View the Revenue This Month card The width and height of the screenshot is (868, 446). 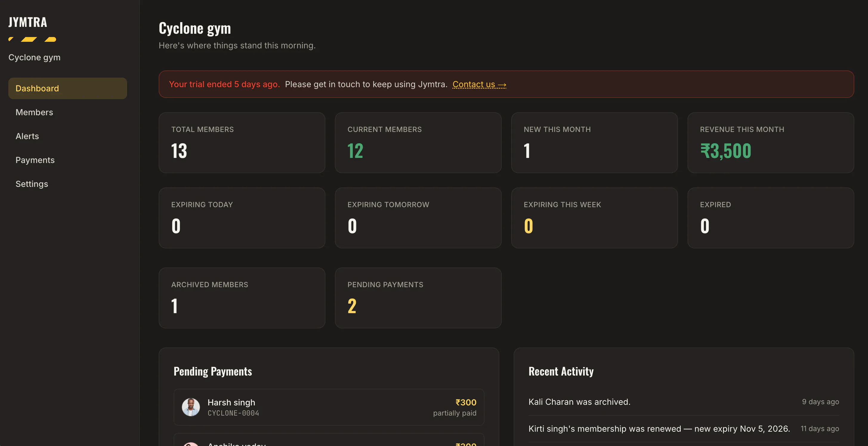[x=771, y=143]
